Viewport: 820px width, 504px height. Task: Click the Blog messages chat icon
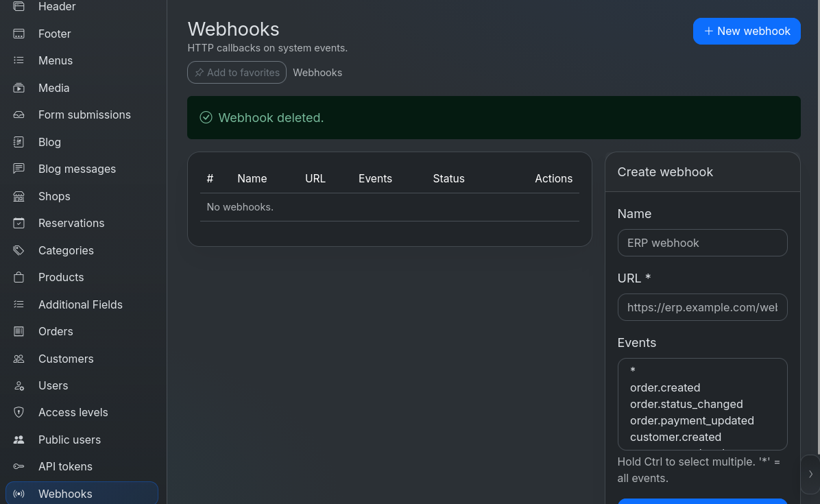point(19,169)
